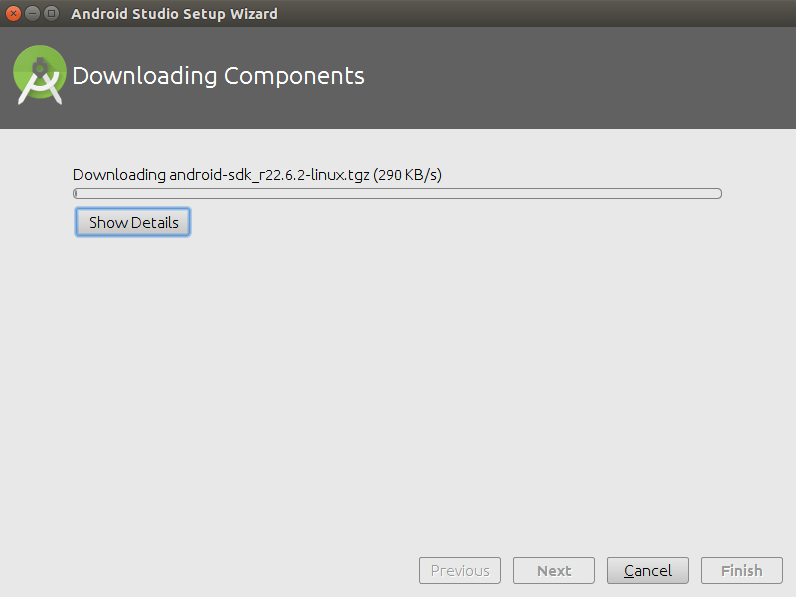
Task: Click the Android Studio logo icon
Action: (x=40, y=75)
